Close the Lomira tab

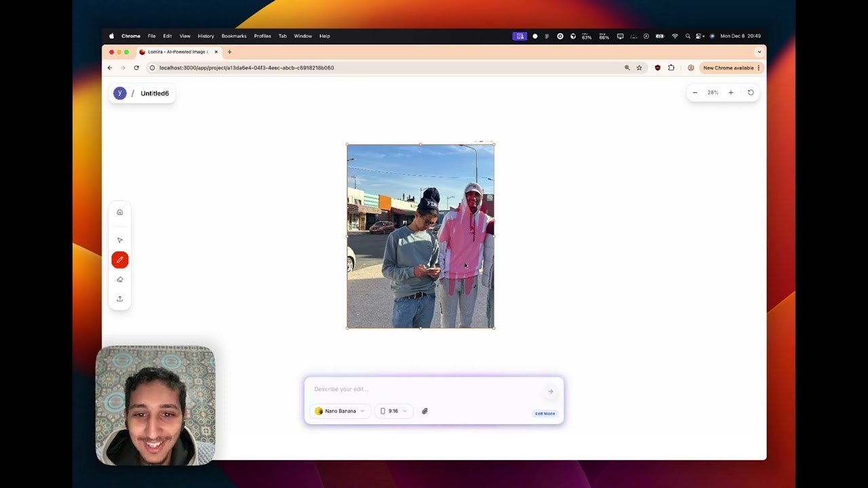pos(216,52)
